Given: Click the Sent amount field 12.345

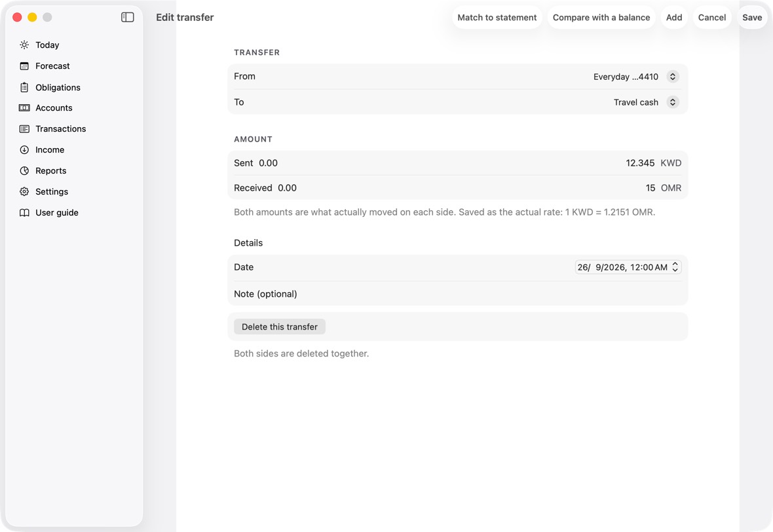Looking at the screenshot, I should [x=640, y=163].
